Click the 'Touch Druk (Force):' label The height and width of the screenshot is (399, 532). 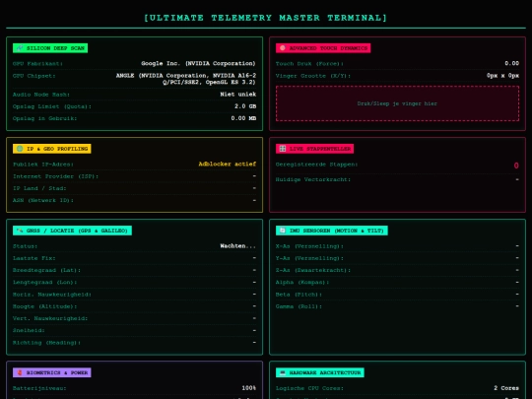point(309,63)
